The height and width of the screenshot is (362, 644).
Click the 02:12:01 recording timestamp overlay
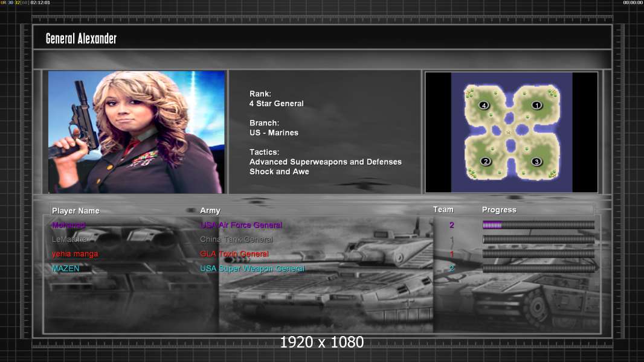tap(40, 2)
